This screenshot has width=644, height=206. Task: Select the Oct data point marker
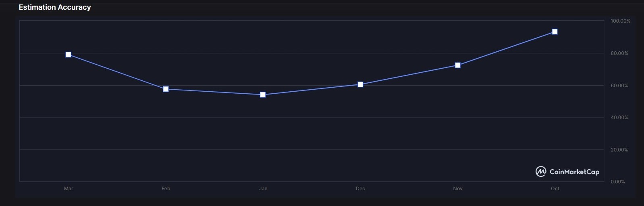point(555,32)
